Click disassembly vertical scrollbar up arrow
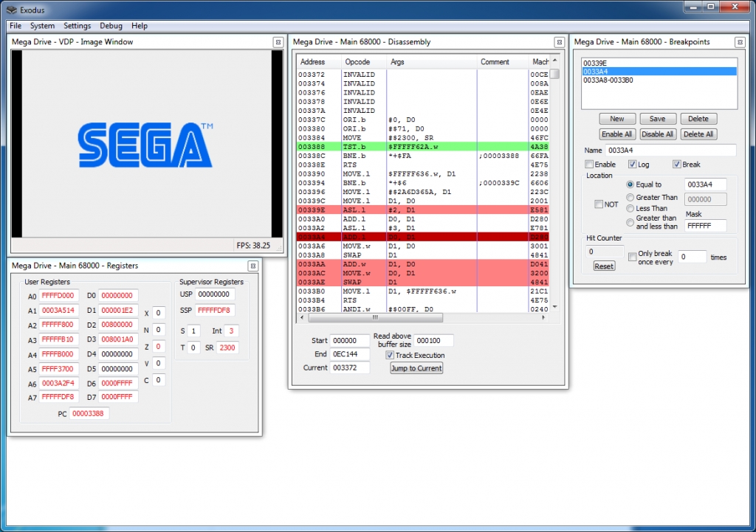This screenshot has width=756, height=532. coord(554,61)
